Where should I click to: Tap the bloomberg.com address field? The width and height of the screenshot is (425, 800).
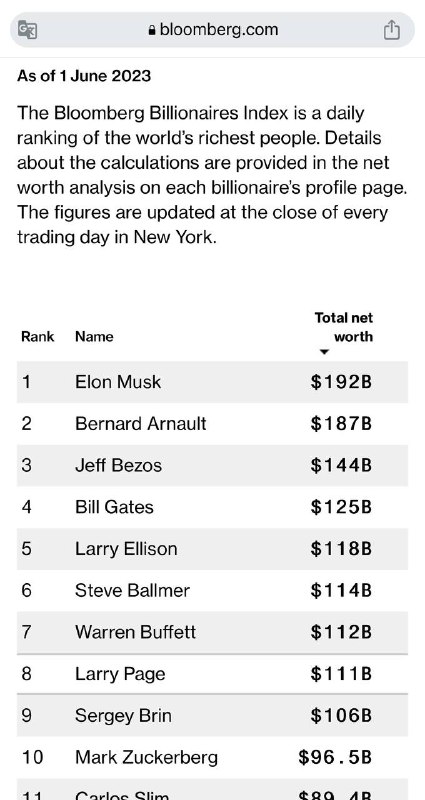point(212,30)
